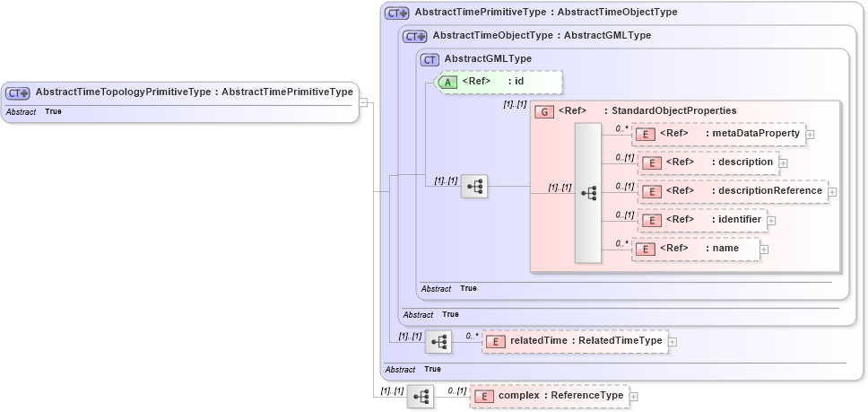Expand the name element
The height and width of the screenshot is (412, 868).
pos(764,250)
